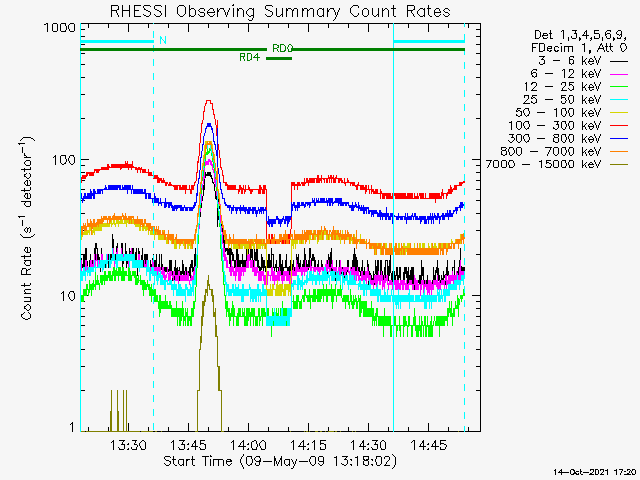The width and height of the screenshot is (640, 480).
Task: Click the red line swatch for 100 - 300 keV
Action: [x=619, y=126]
